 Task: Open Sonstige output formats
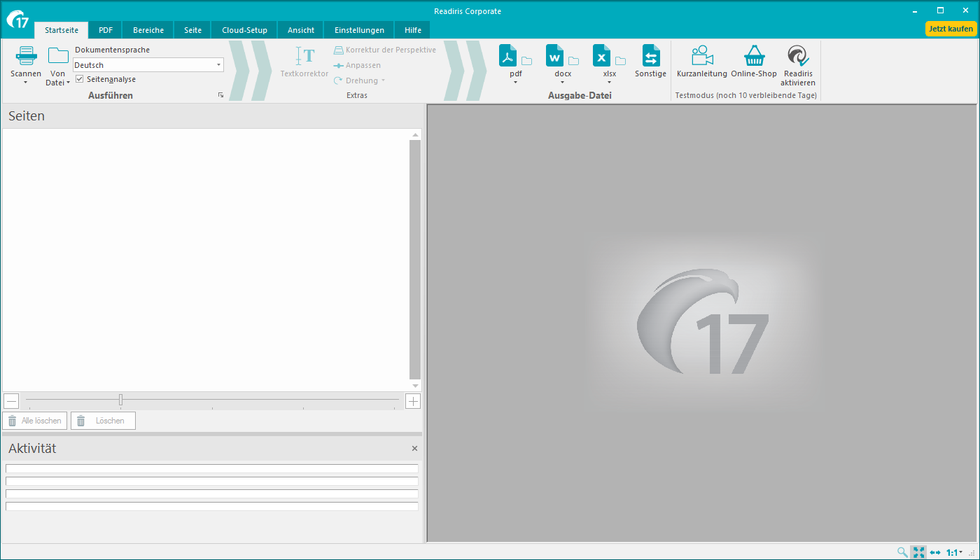click(x=651, y=56)
